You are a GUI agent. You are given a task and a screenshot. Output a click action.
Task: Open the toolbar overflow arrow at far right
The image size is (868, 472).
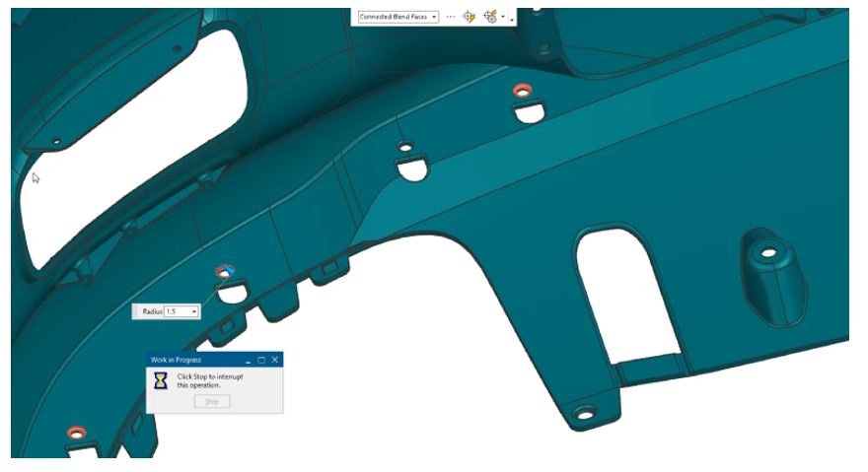[512, 20]
